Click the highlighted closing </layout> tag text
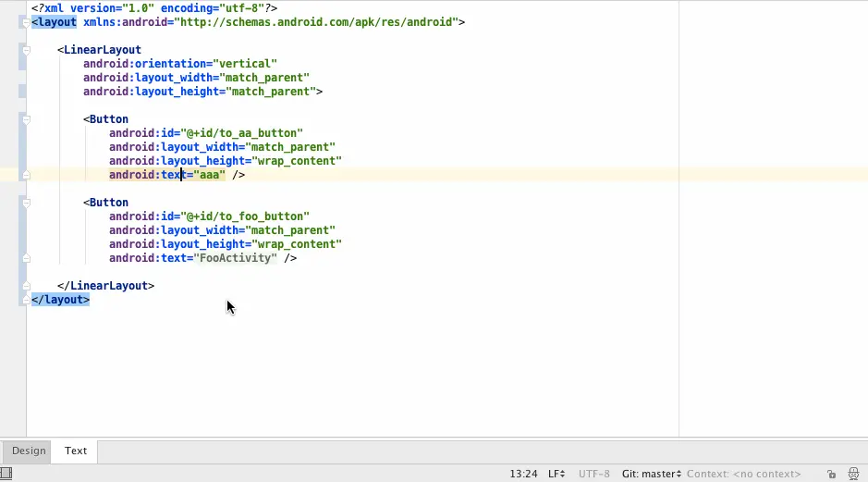The image size is (868, 482). tap(60, 300)
